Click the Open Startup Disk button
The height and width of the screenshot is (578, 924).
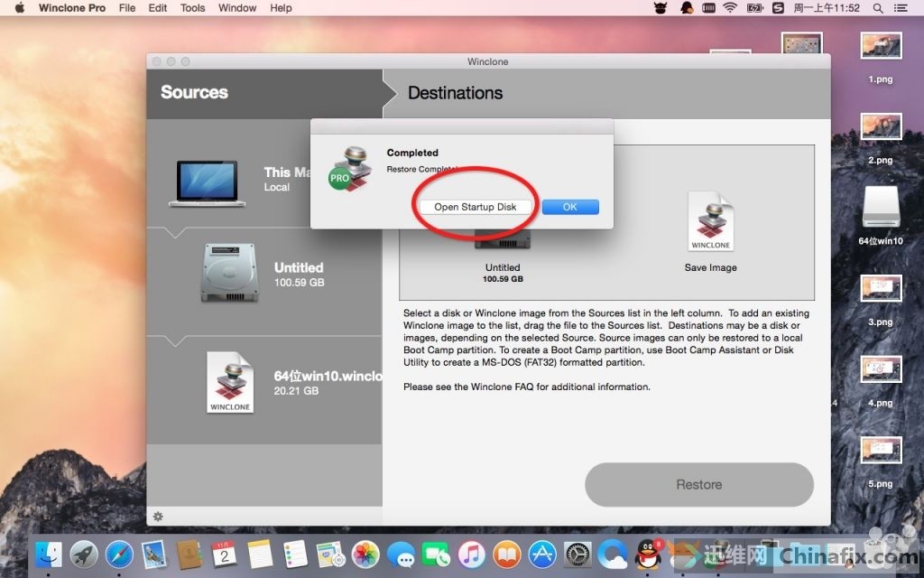click(x=475, y=207)
